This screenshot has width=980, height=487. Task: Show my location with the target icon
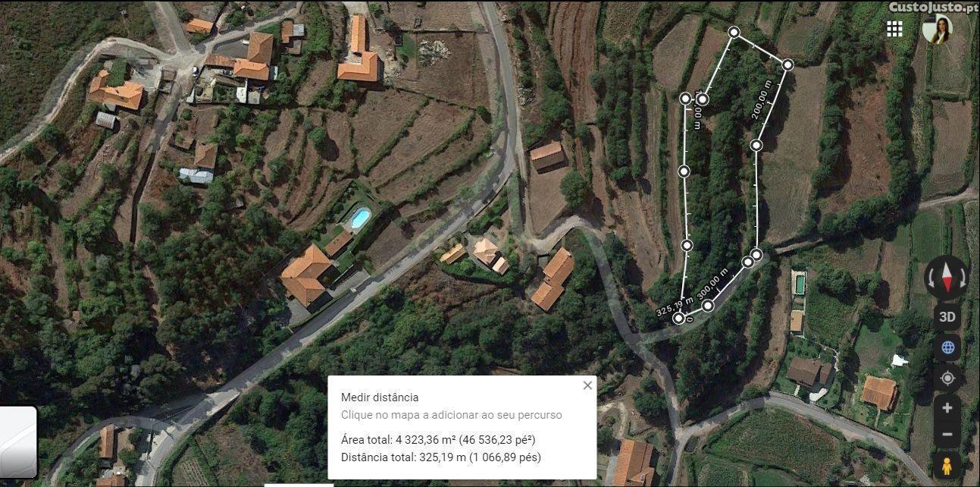947,378
